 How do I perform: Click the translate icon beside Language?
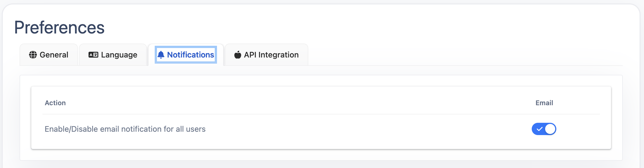click(x=93, y=55)
